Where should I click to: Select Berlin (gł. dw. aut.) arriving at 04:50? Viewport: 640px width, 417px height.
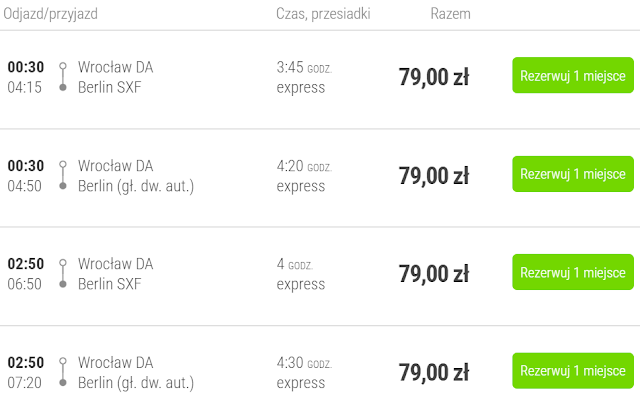tap(135, 185)
